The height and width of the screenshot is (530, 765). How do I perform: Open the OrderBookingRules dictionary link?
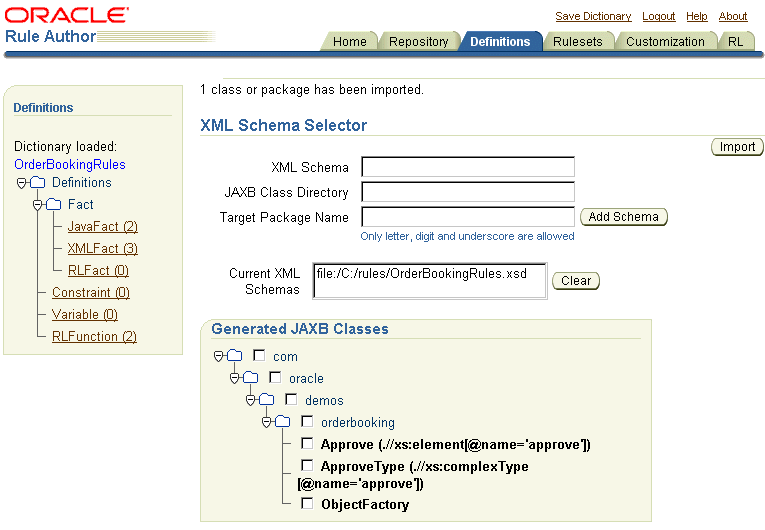coord(70,164)
